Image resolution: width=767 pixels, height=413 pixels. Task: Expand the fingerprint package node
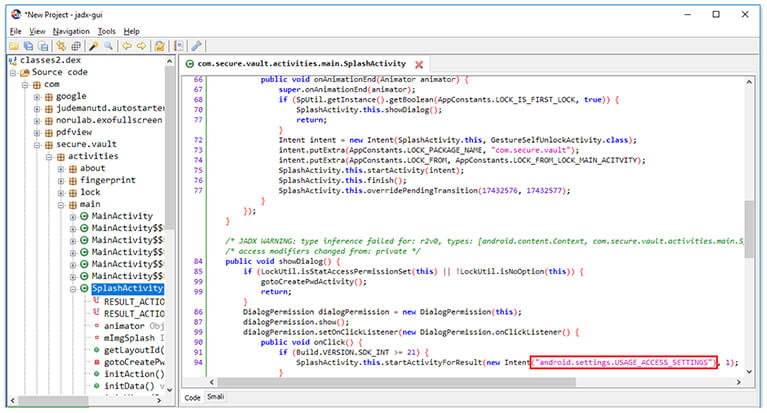click(x=60, y=181)
